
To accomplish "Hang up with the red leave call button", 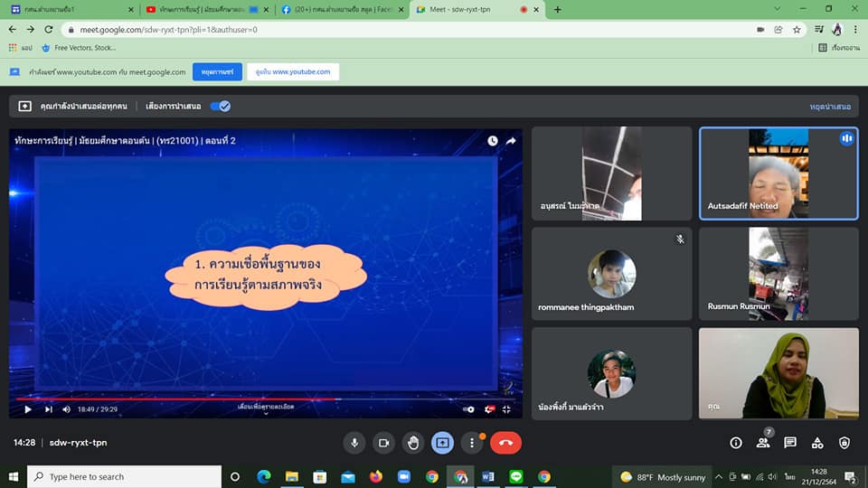I will point(505,443).
